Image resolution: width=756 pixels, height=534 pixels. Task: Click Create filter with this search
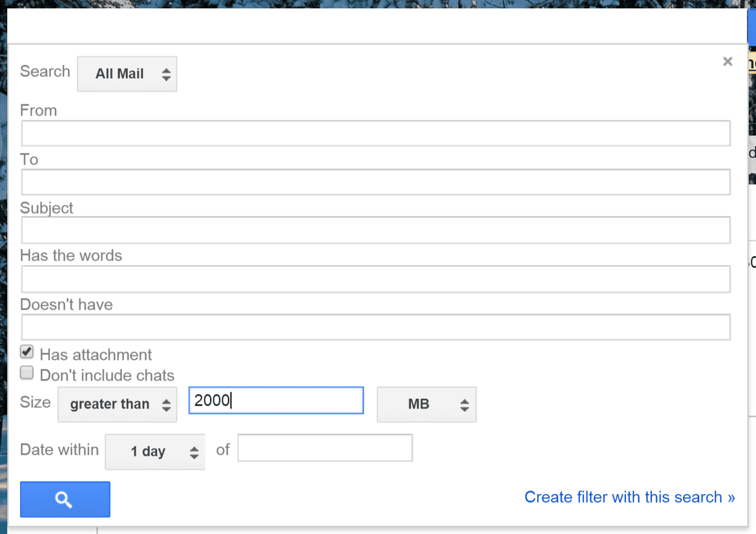(629, 497)
